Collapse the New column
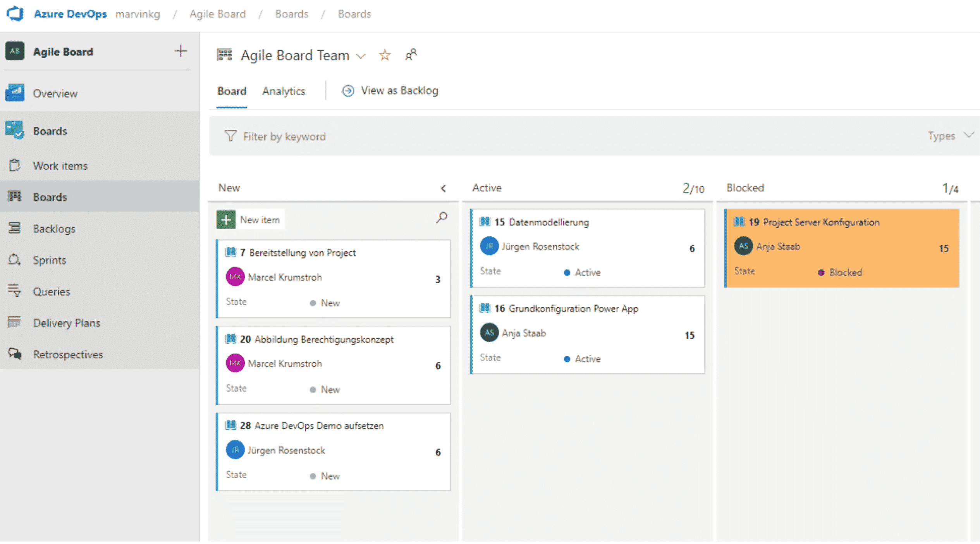The height and width of the screenshot is (544, 980). click(443, 189)
